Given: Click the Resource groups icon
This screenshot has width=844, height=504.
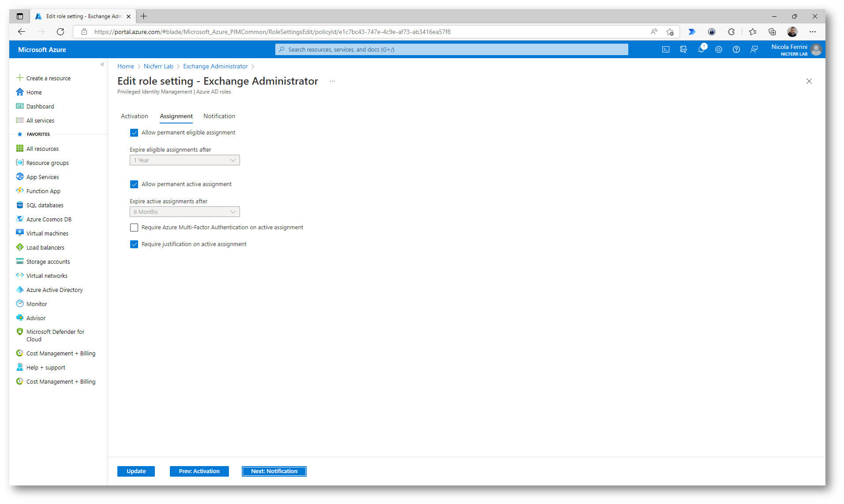Looking at the screenshot, I should [x=20, y=163].
